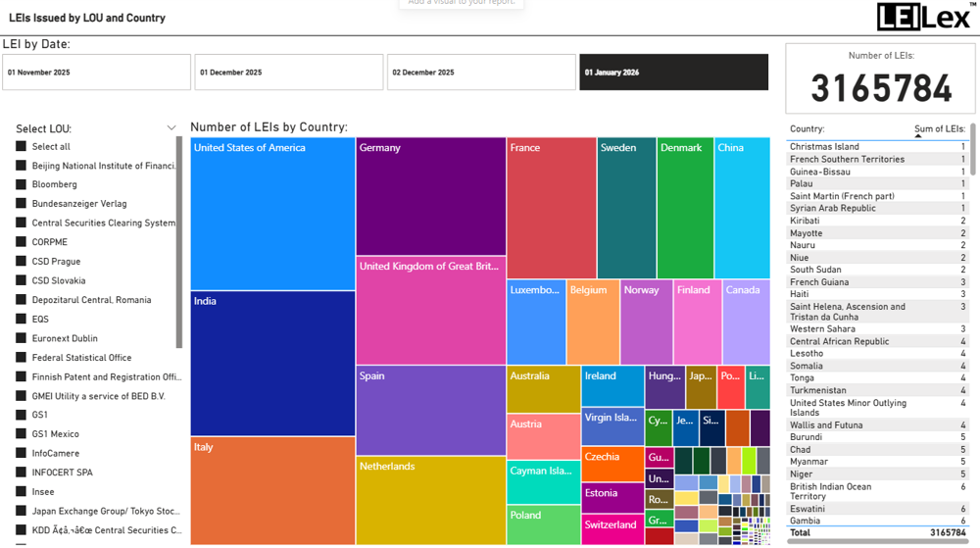Select the 01 January 2026 date tile
The width and height of the screenshot is (980, 548).
pos(673,73)
